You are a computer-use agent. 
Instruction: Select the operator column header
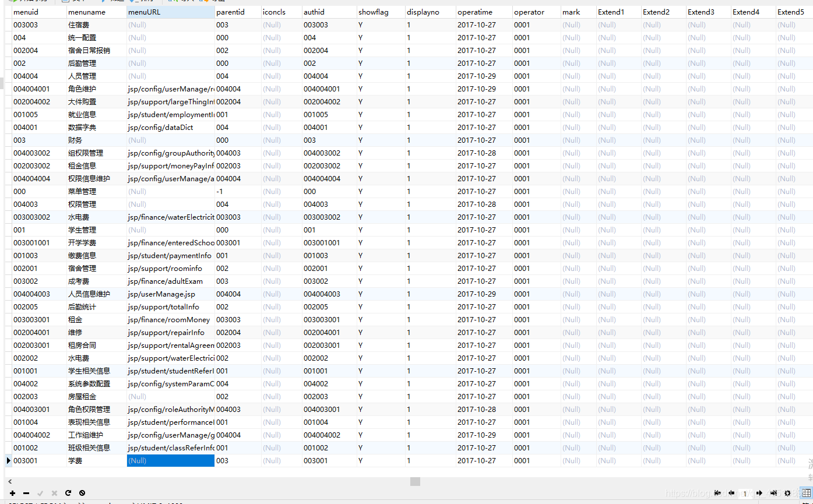537,12
